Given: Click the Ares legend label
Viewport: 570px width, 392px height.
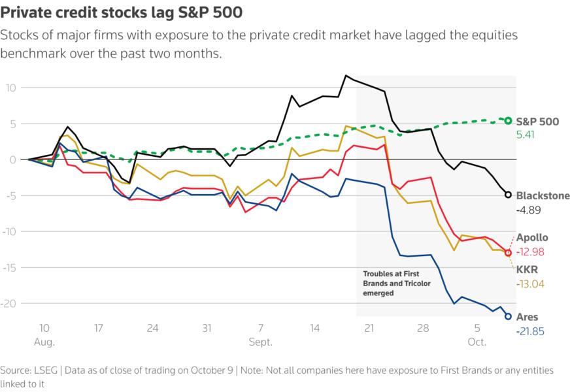Looking at the screenshot, I should [x=528, y=317].
